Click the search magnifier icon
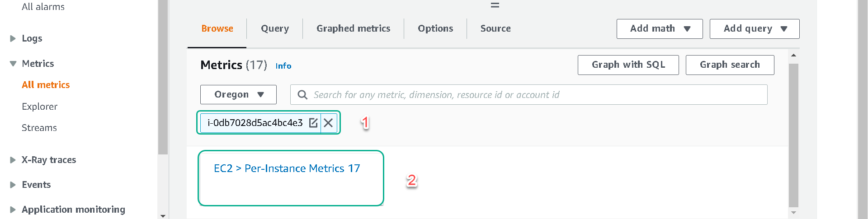 (x=302, y=95)
